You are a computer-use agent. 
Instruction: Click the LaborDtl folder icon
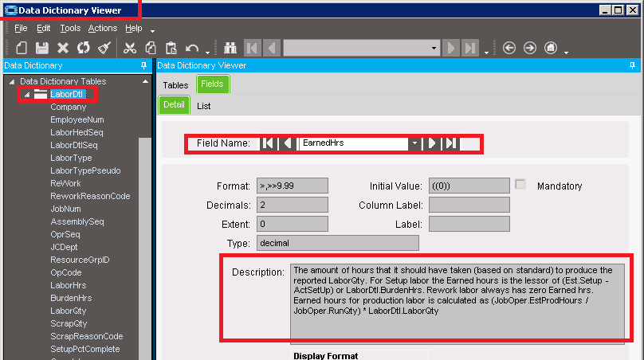pyautogui.click(x=40, y=94)
